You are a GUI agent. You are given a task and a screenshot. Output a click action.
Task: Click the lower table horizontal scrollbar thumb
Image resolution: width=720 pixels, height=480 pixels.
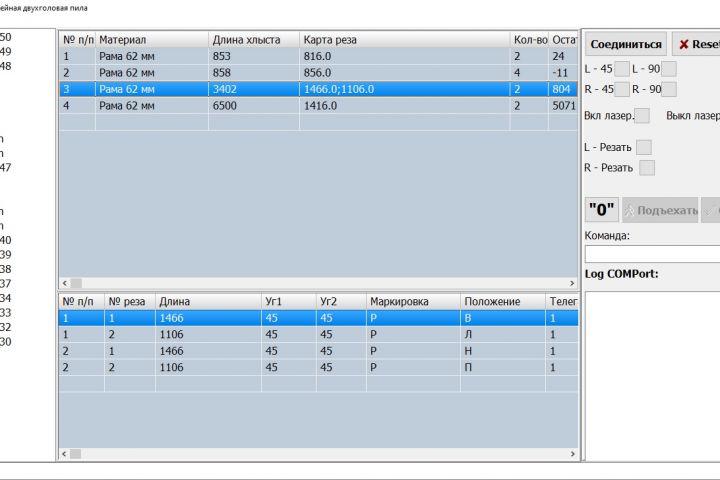(76, 454)
